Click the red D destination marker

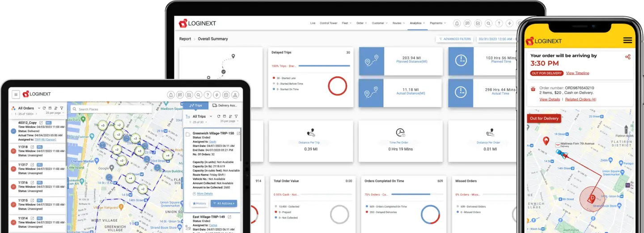click(593, 198)
